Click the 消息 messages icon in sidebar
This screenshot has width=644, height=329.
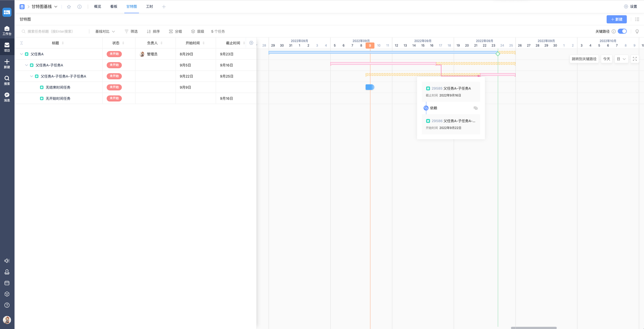coord(7,97)
